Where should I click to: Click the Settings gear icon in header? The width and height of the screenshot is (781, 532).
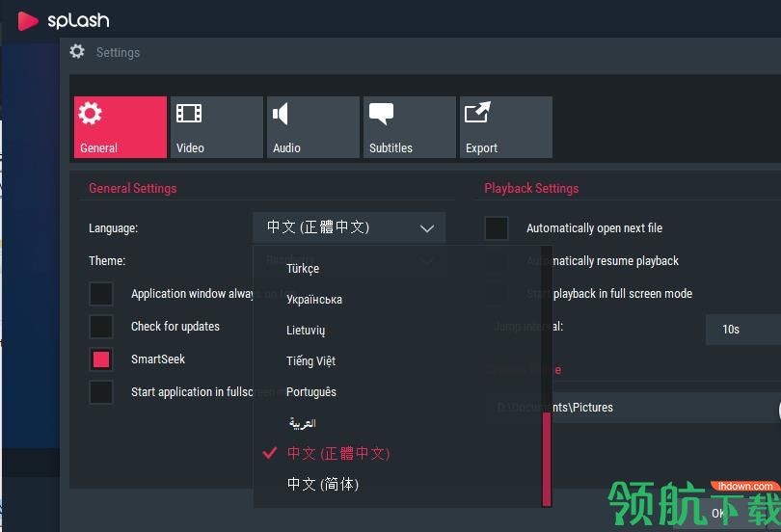(x=77, y=51)
